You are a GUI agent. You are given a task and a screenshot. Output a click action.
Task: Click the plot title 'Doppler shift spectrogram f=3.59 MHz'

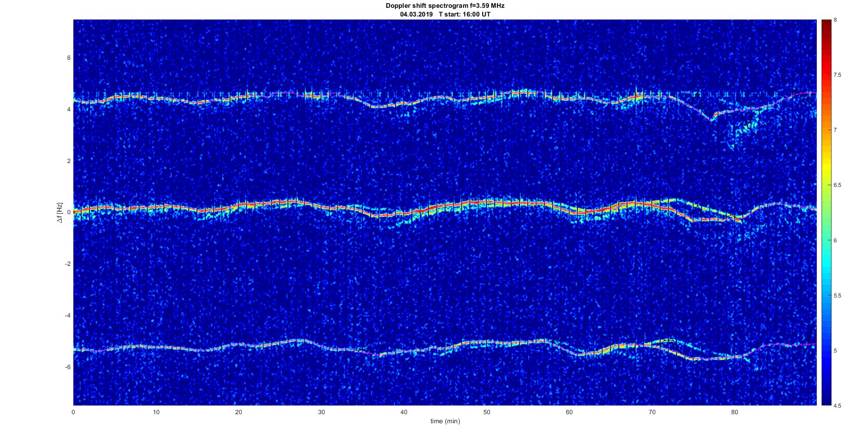coord(445,6)
